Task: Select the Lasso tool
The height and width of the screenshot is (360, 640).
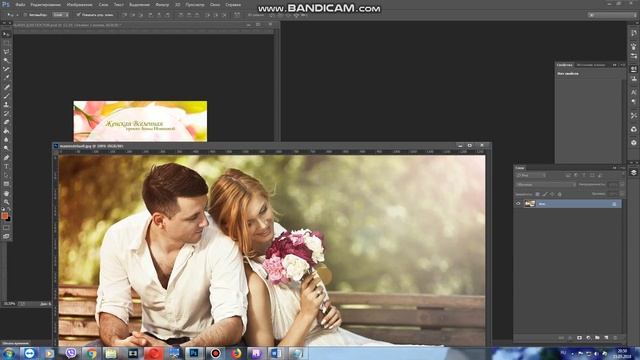Action: [x=6, y=52]
